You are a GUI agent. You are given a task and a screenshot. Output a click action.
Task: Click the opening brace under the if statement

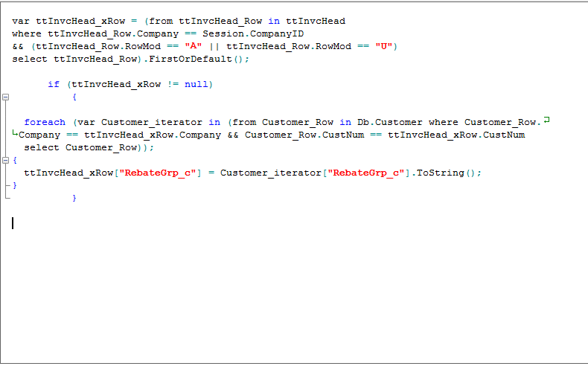[x=74, y=97]
